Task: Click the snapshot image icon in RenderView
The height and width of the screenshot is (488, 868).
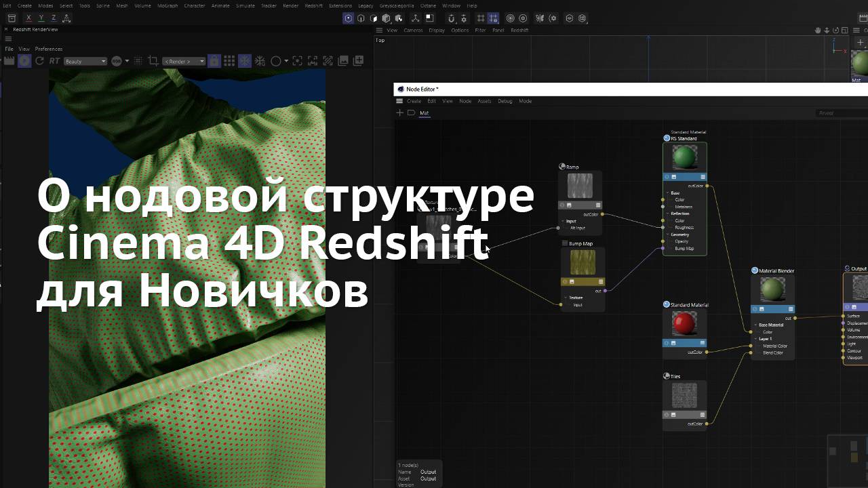Action: tap(343, 61)
